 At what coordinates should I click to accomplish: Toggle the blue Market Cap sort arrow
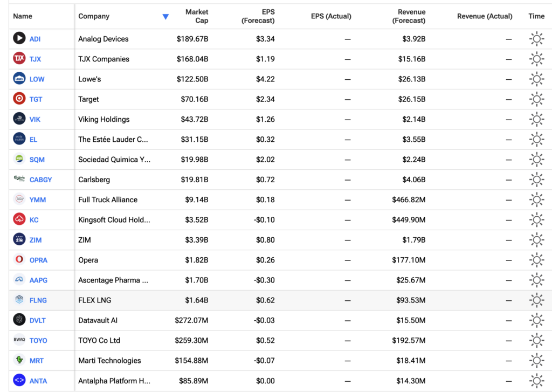[x=165, y=17]
